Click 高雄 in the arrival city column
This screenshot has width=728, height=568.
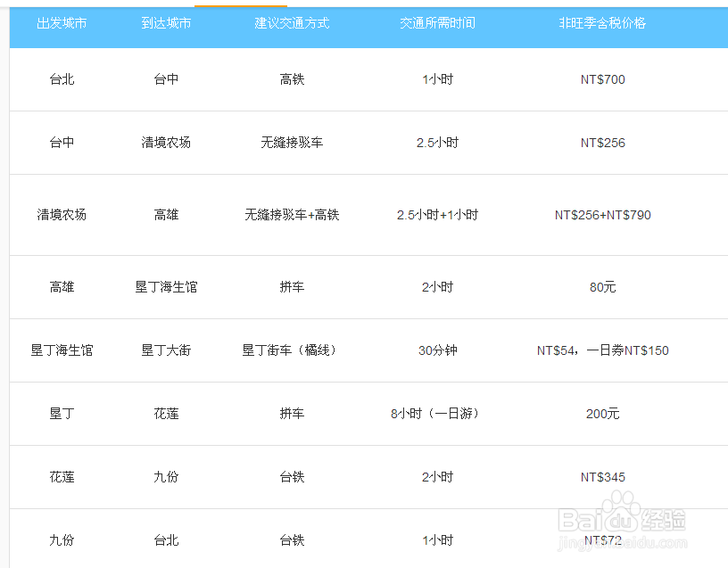pyautogui.click(x=166, y=215)
